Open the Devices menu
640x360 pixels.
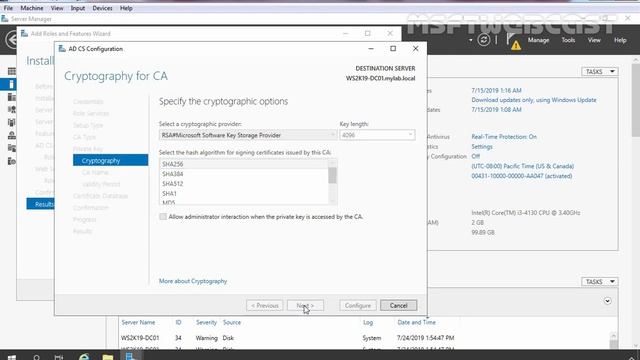(x=102, y=8)
